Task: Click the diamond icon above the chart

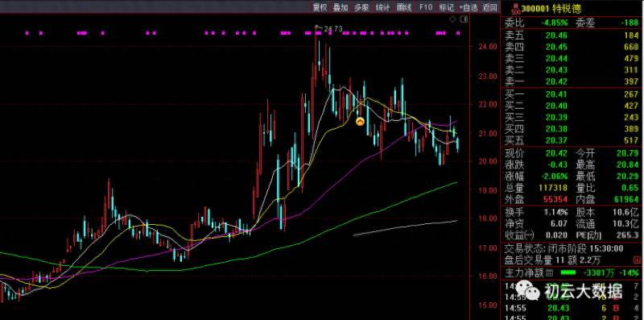Action: point(452,19)
